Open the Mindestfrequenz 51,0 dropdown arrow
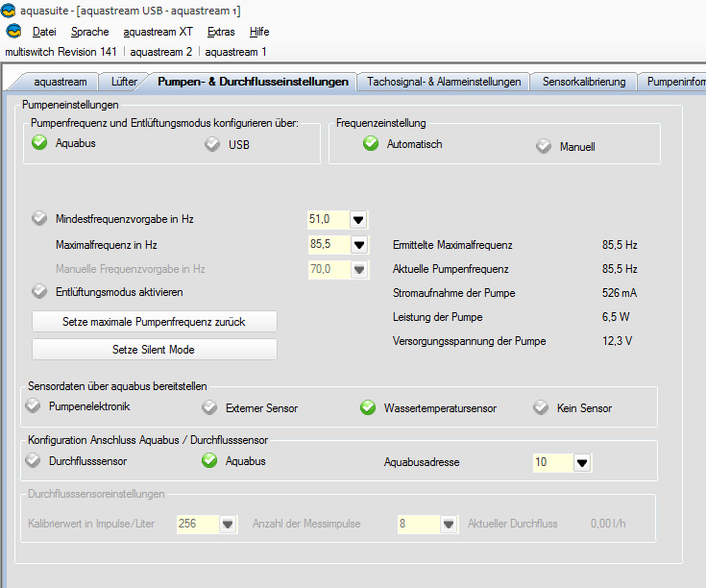Screen dimensions: 706x588 click(x=358, y=220)
